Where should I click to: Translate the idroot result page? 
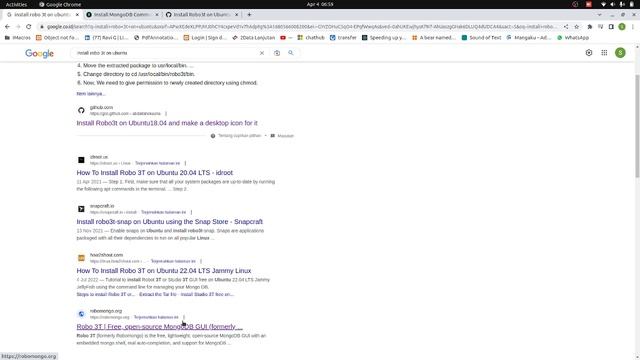pos(157,163)
